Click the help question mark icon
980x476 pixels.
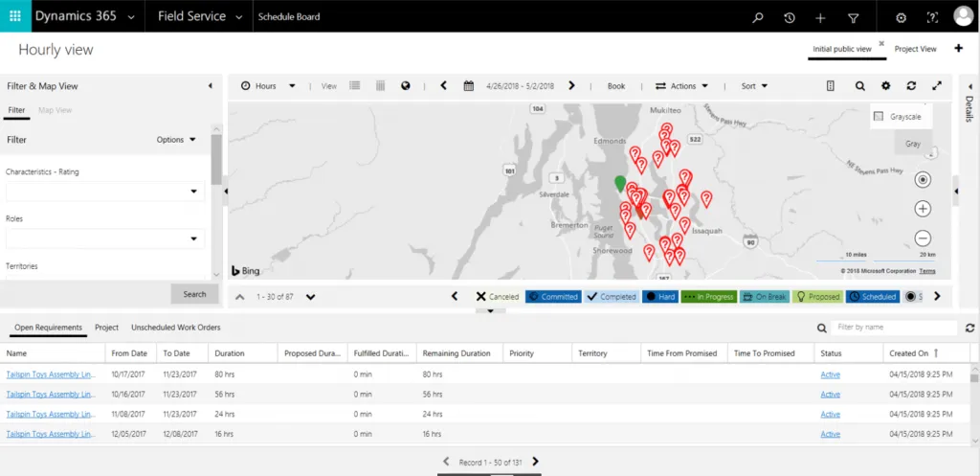point(932,17)
